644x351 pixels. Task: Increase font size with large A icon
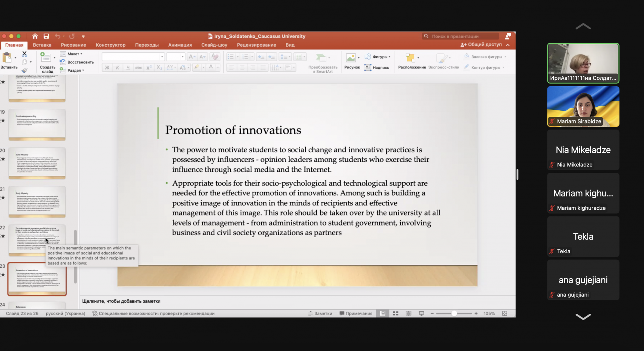pyautogui.click(x=192, y=57)
